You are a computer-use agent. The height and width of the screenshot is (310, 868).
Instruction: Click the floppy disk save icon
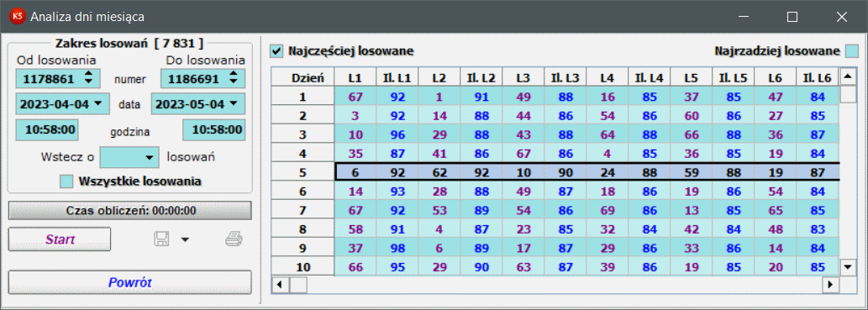point(161,239)
